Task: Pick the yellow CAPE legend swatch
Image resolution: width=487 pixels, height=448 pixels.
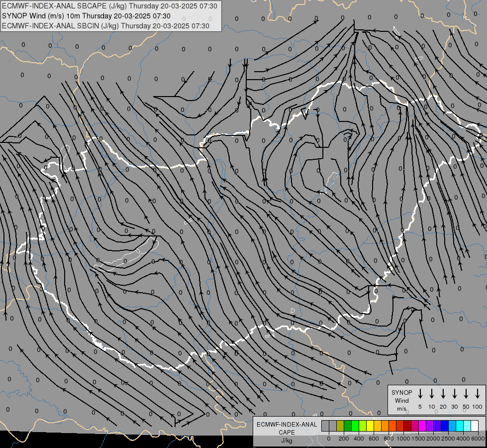Action: [x=370, y=426]
